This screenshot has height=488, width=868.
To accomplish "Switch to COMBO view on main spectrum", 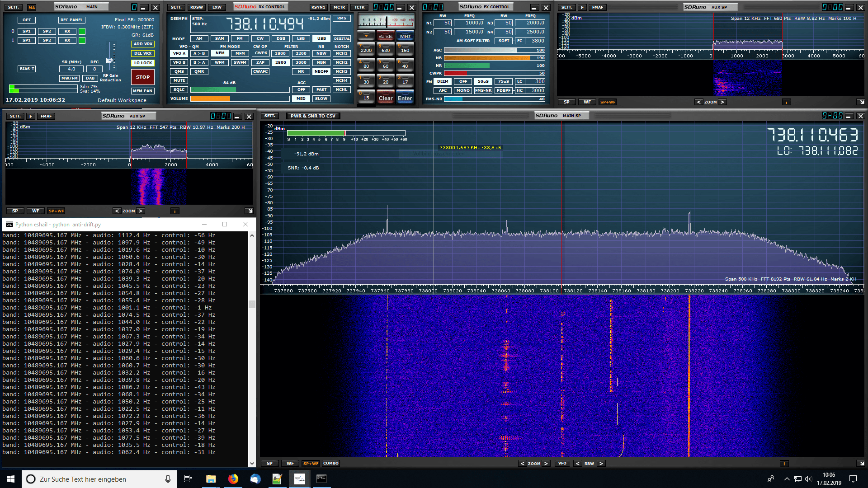I will (x=331, y=463).
